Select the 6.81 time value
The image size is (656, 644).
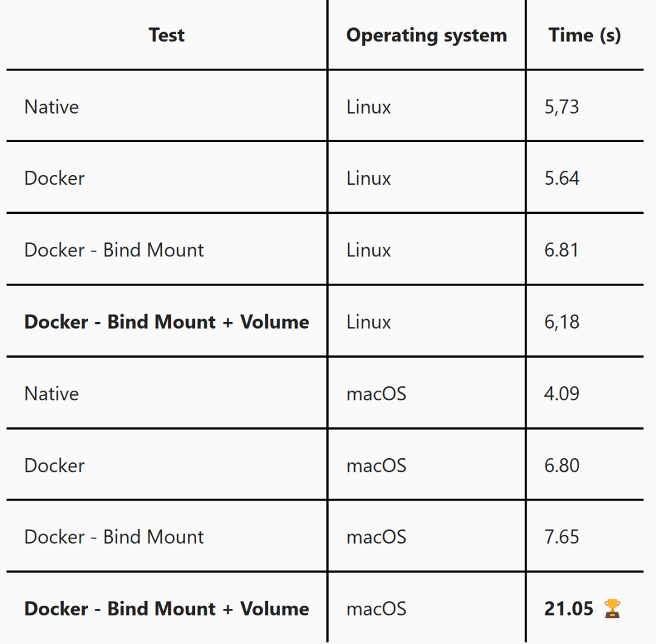click(561, 250)
